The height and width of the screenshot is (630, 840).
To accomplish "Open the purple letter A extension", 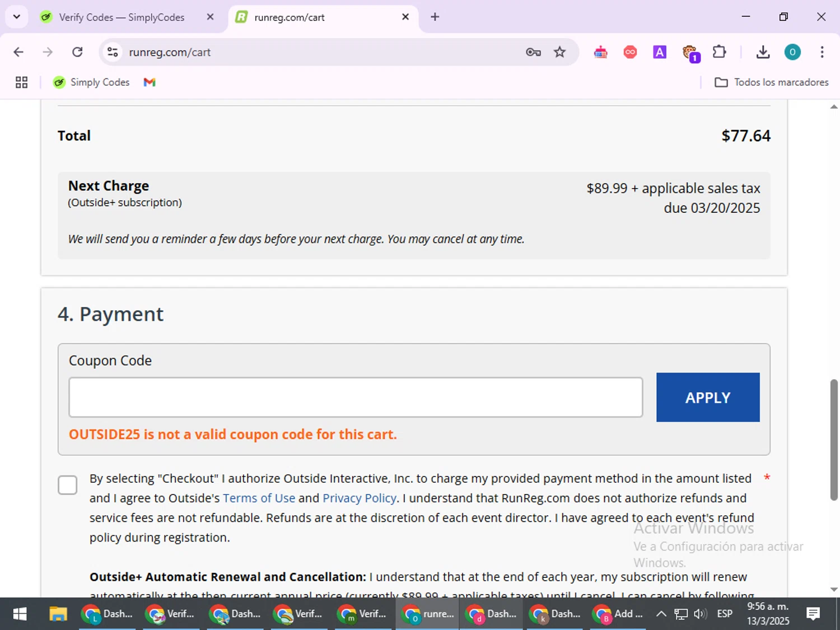I will point(660,52).
